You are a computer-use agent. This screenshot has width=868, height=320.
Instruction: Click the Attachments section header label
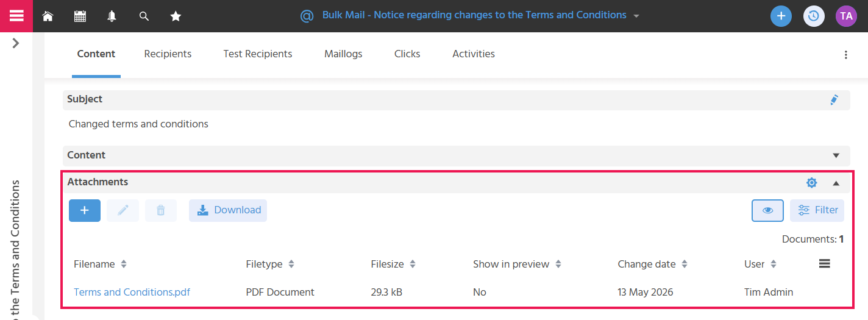click(98, 182)
